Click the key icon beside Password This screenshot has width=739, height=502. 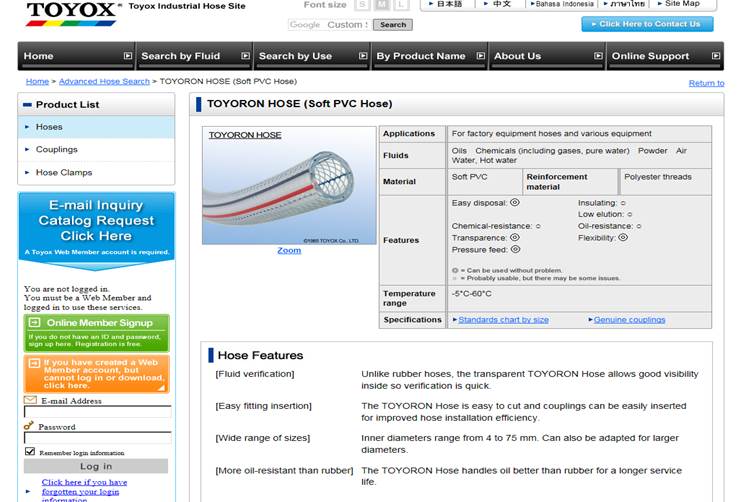click(29, 426)
